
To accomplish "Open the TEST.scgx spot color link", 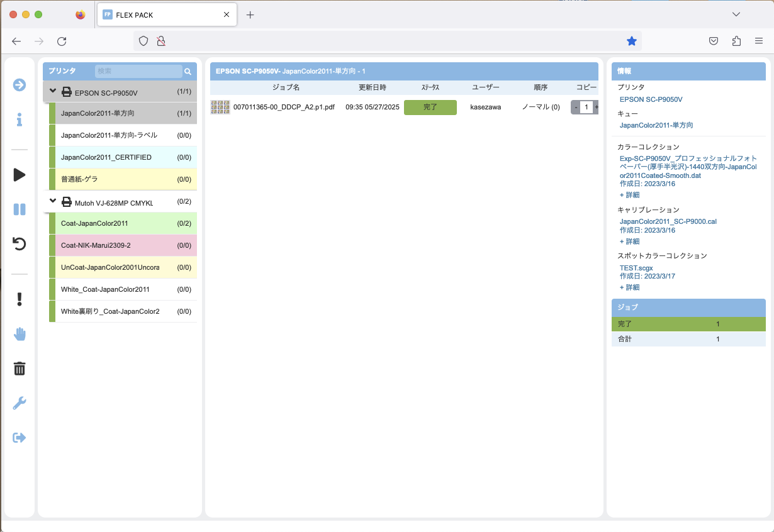I will (636, 268).
